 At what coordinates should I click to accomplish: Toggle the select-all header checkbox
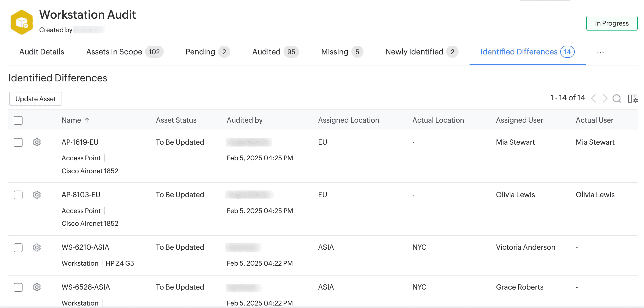point(18,120)
